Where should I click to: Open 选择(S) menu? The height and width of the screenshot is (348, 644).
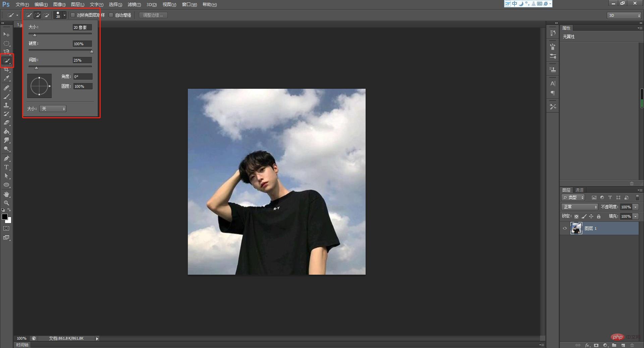click(115, 4)
